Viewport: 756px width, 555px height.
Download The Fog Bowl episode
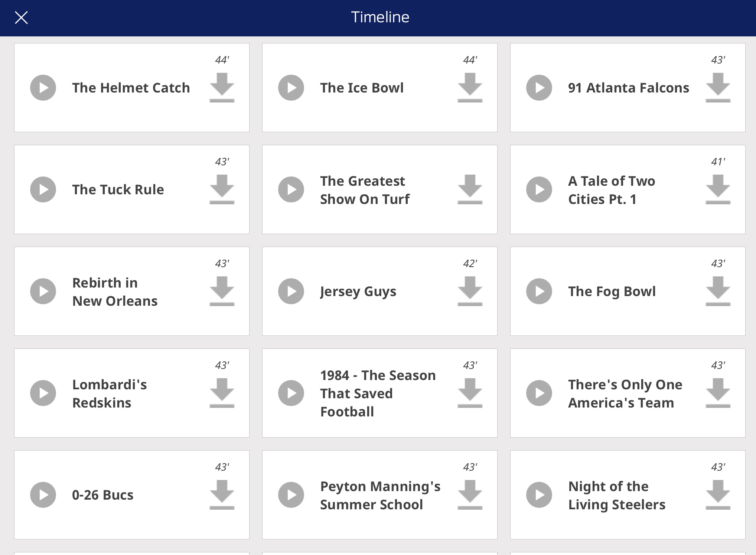[x=718, y=291]
